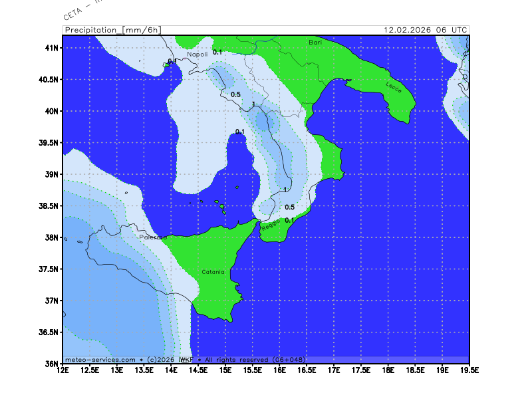Click the Napoli city label
Screen dimensions: 532x399
[198, 55]
